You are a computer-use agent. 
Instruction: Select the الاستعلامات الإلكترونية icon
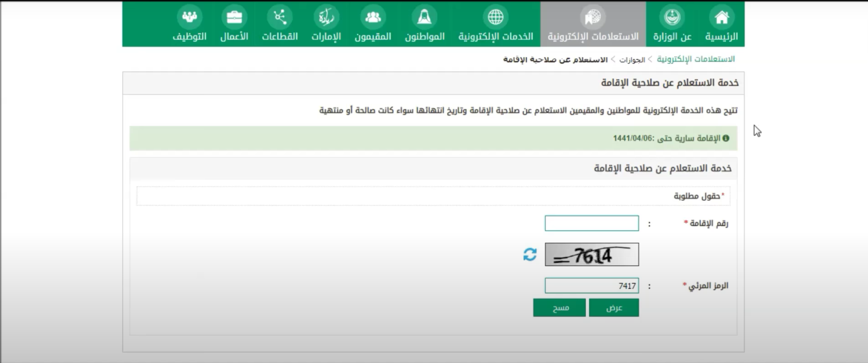593,17
